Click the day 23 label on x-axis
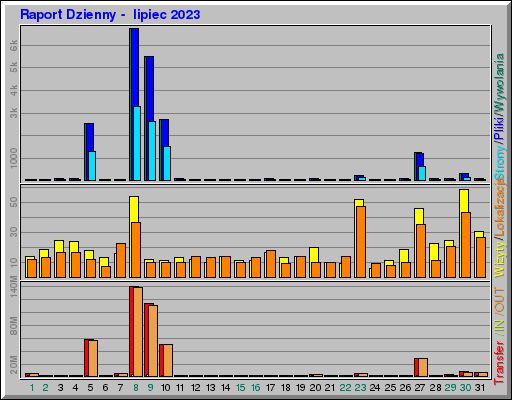Screen dimensions: 512x400 pos(360,388)
